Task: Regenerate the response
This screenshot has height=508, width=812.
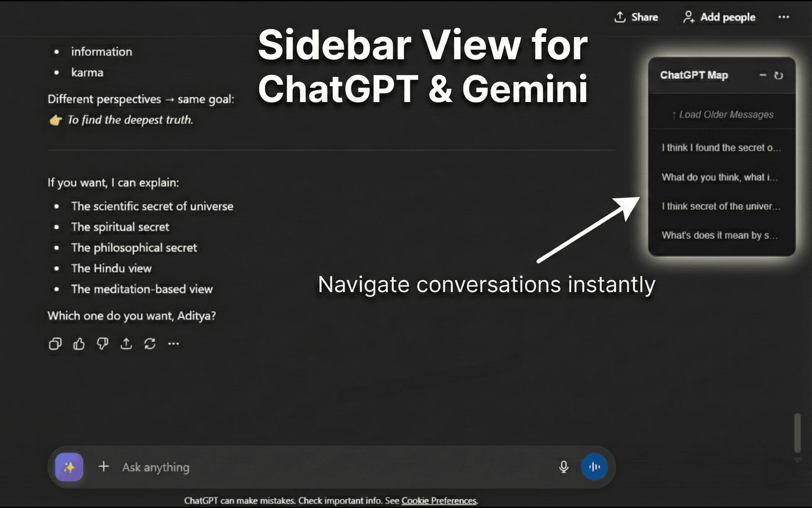Action: (x=150, y=344)
